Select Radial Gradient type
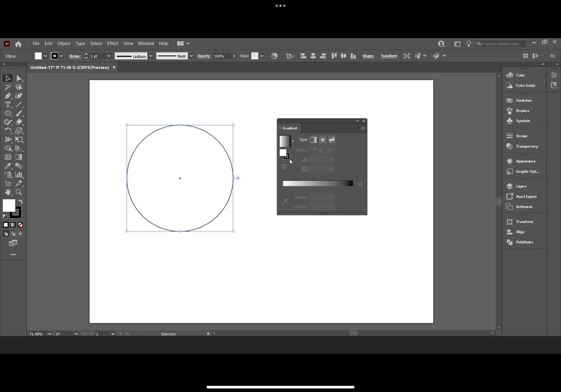The width and height of the screenshot is (561, 392). tap(323, 139)
